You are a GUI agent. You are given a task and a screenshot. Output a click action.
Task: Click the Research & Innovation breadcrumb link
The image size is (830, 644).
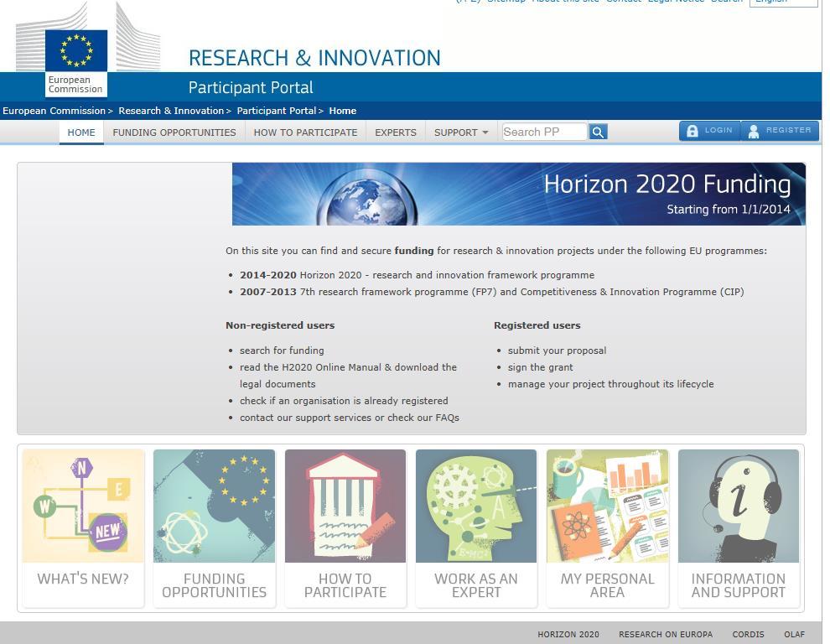[x=171, y=111]
